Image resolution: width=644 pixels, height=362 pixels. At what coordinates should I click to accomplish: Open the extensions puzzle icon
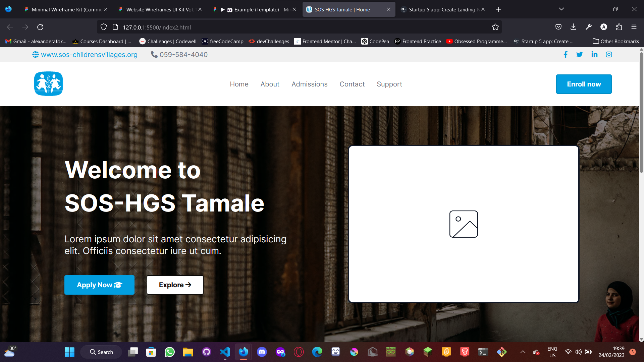click(x=619, y=27)
